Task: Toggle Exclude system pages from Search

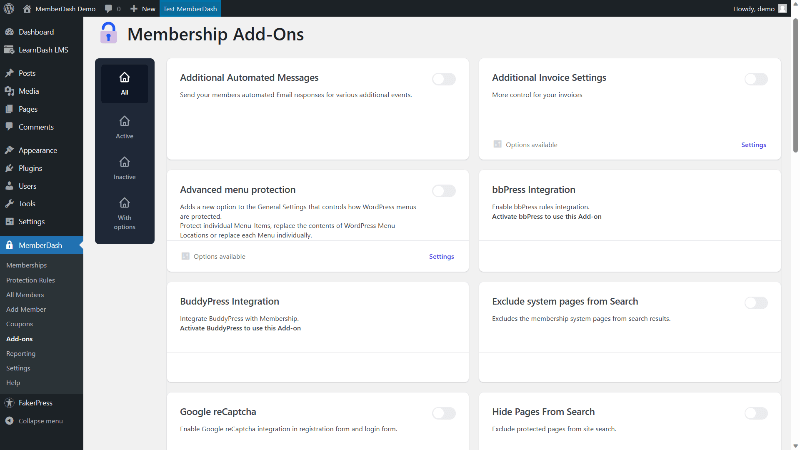Action: click(756, 303)
